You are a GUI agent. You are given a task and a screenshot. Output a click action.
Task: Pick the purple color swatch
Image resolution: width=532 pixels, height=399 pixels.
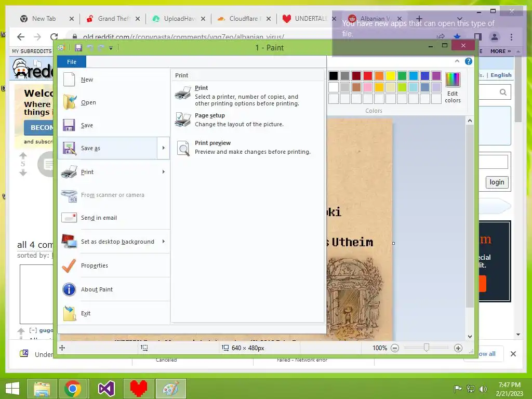436,76
